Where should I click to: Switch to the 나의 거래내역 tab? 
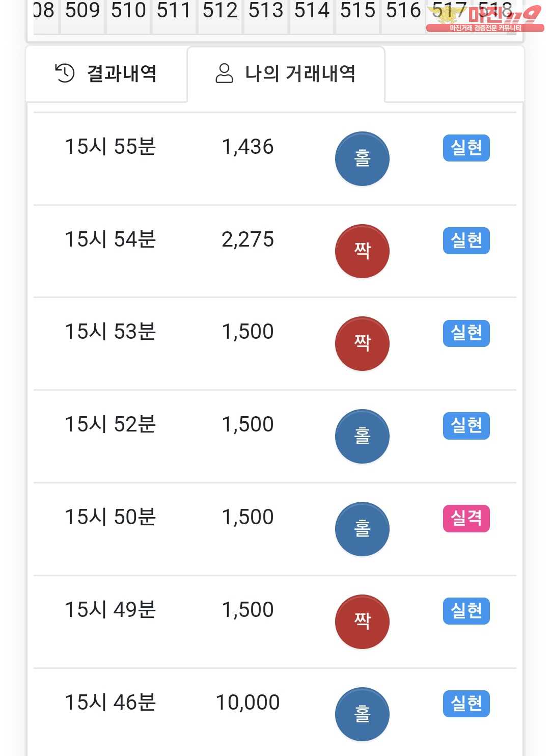(x=286, y=74)
